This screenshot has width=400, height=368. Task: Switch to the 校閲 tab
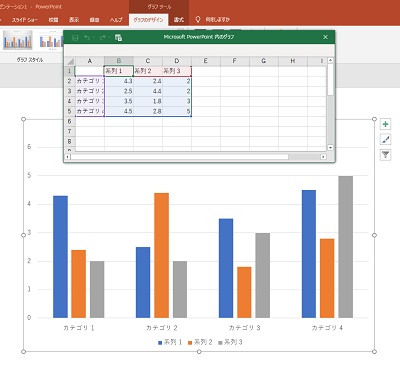(53, 20)
